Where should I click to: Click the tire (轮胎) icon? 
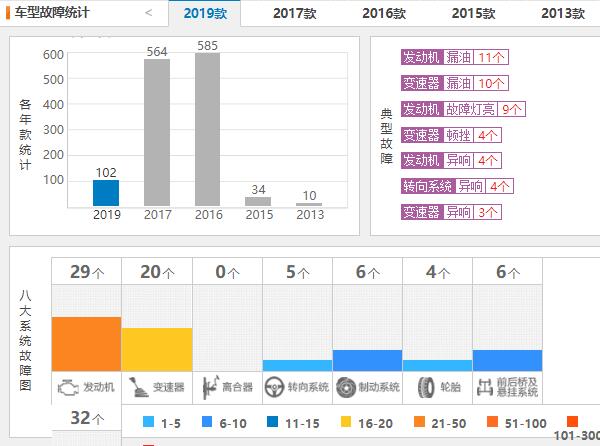(426, 387)
